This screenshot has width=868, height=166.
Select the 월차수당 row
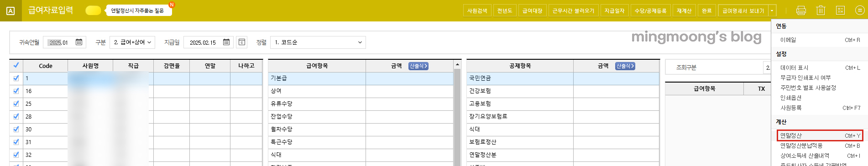coord(361,130)
